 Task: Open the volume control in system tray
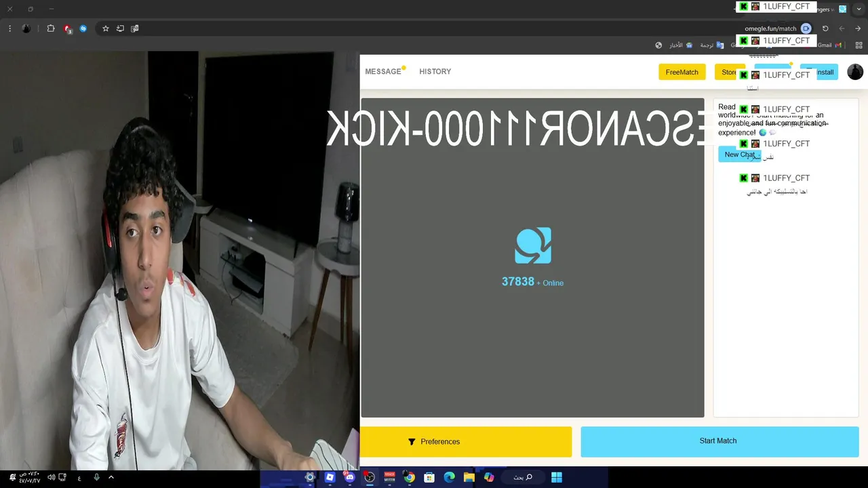click(52, 478)
